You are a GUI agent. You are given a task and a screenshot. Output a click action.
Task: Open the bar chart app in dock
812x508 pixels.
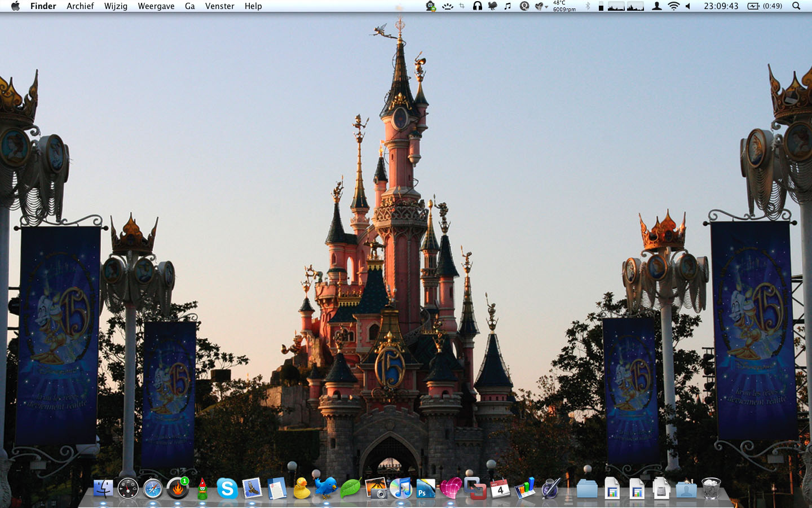pyautogui.click(x=525, y=489)
